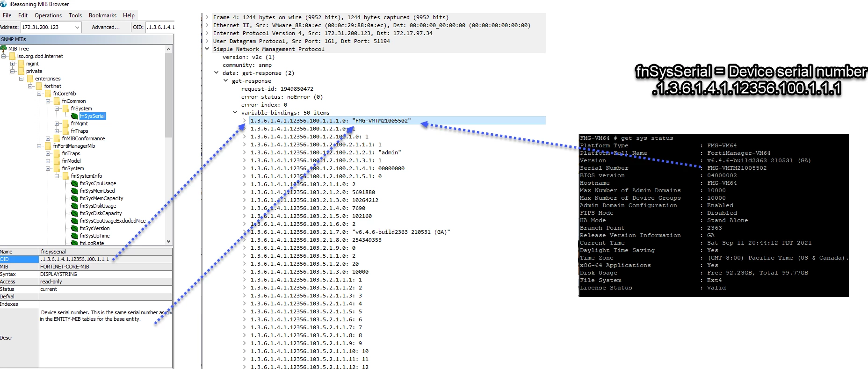The image size is (868, 369).
Task: Select the fmSysVersion tree node label
Action: point(94,228)
